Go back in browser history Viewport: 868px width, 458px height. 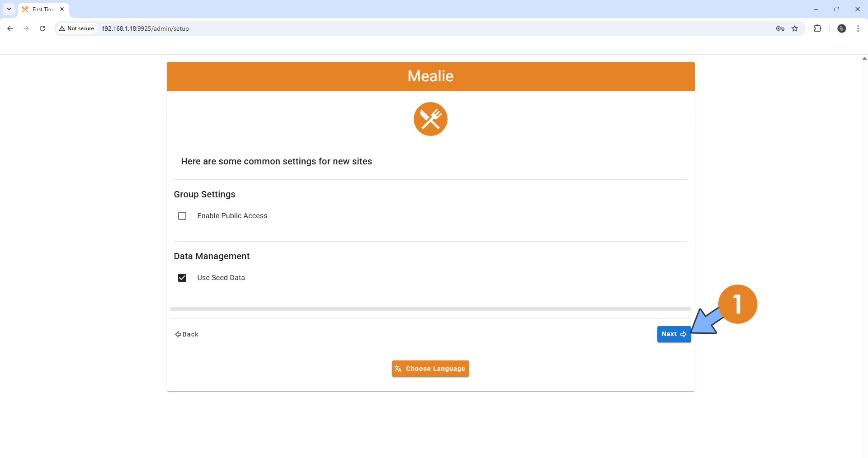coord(10,28)
